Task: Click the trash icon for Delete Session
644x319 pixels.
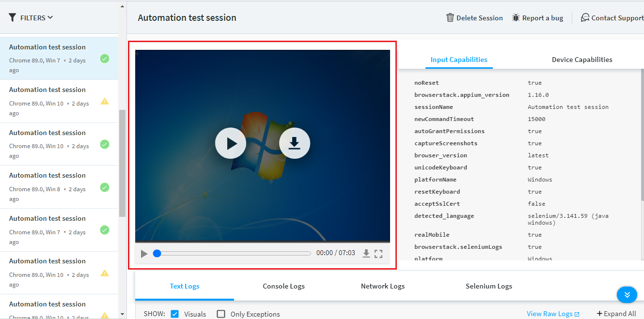Action: coord(450,18)
